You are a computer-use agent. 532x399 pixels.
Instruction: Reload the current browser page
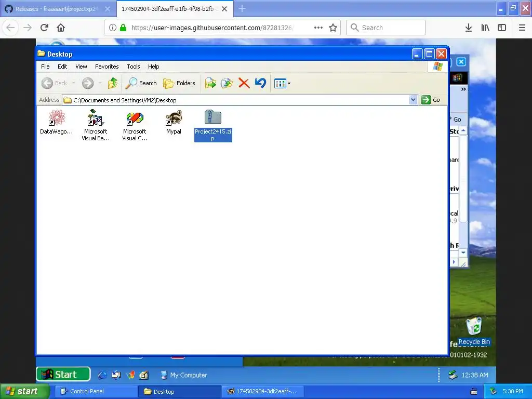pos(45,28)
